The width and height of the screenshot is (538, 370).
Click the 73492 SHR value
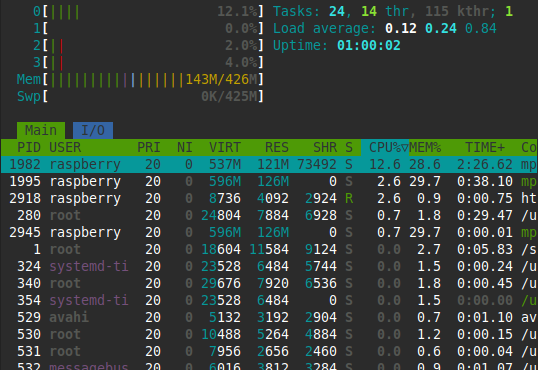[x=317, y=164]
